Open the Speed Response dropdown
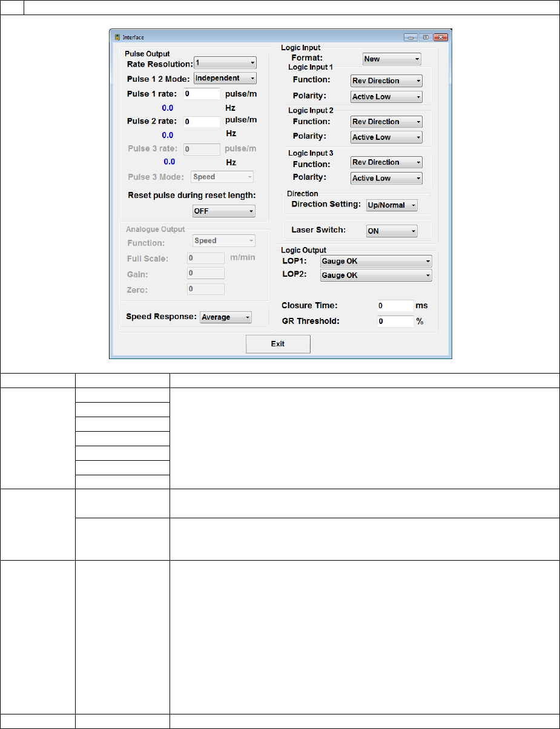The height and width of the screenshot is (729, 560). (226, 317)
